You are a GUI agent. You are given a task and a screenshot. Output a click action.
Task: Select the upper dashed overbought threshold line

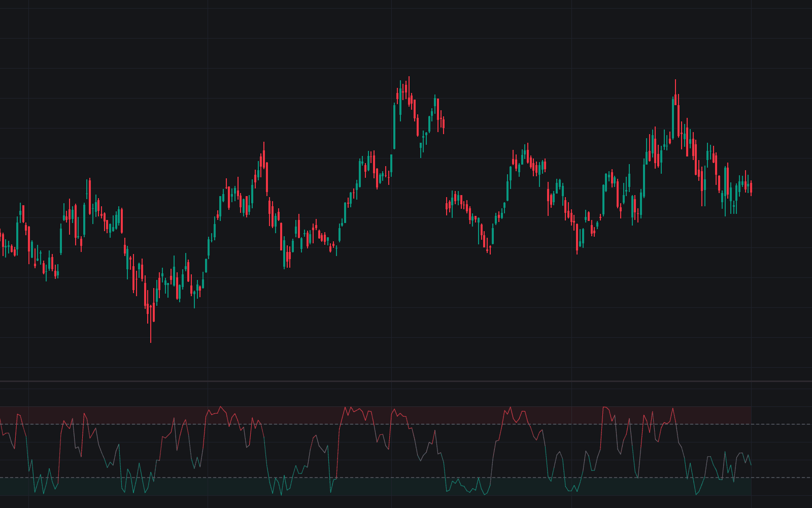[x=406, y=424]
